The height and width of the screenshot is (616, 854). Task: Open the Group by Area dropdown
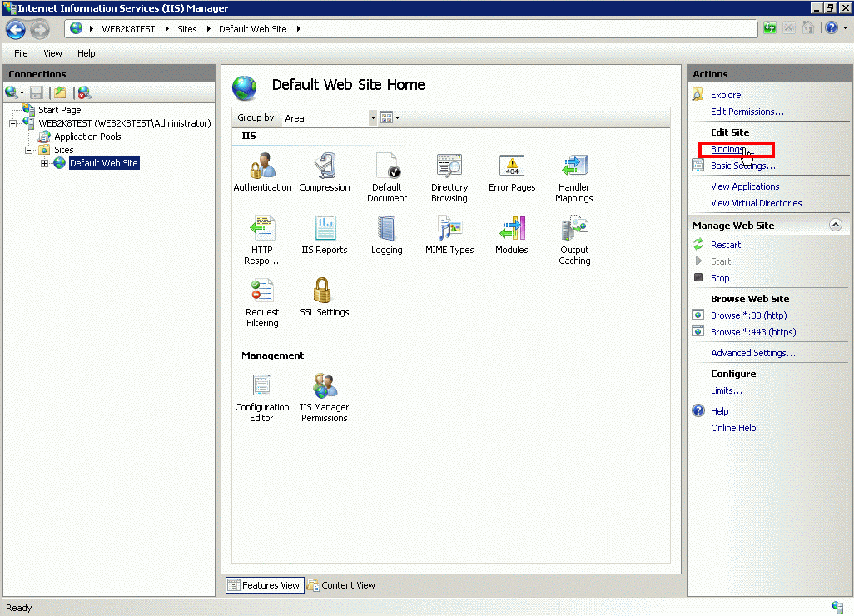[x=373, y=118]
